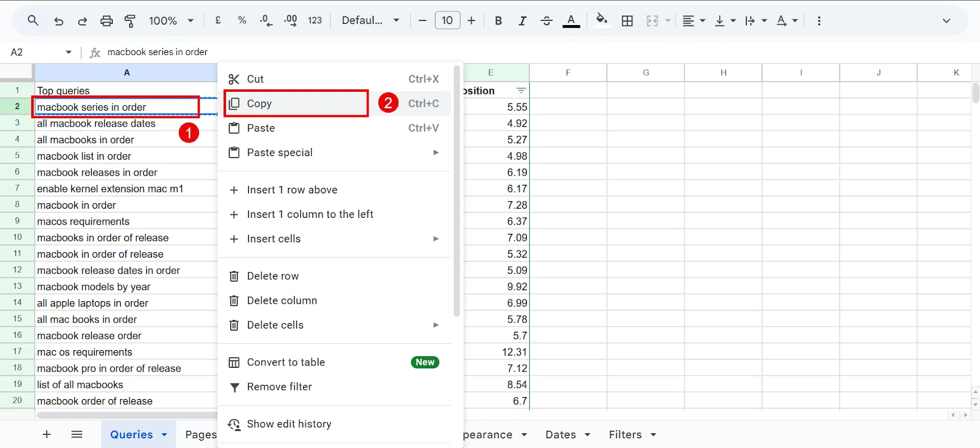
Task: Click the Print icon
Action: (x=107, y=21)
